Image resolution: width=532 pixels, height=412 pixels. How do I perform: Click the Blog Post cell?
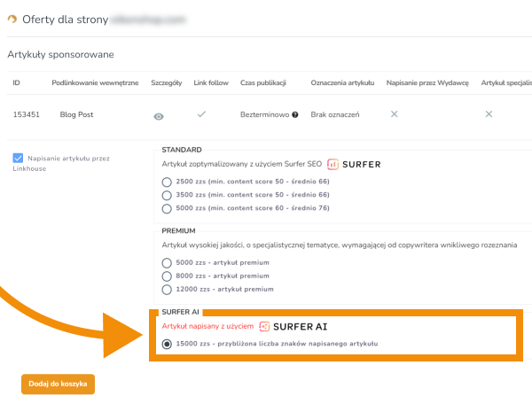pyautogui.click(x=76, y=114)
